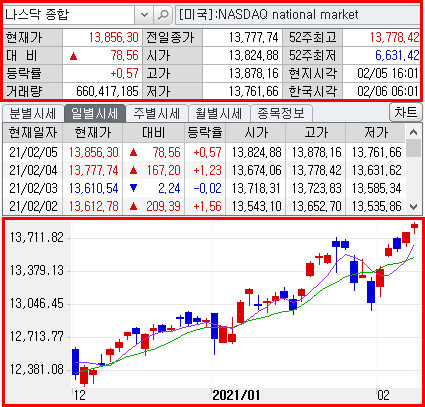Click the 현재일자 column header

click(x=33, y=133)
